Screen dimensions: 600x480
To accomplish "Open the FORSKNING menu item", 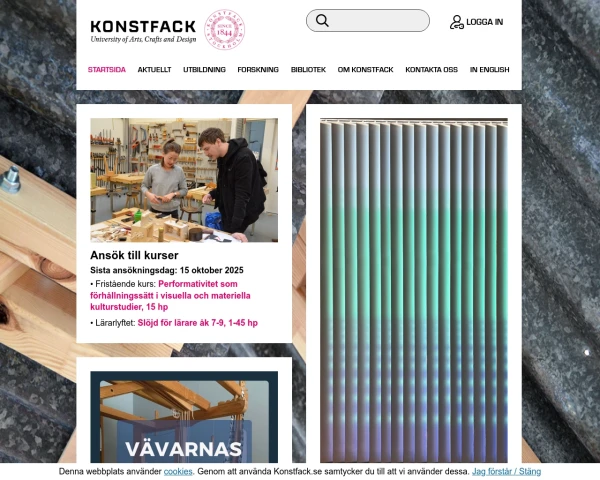I will click(x=258, y=70).
